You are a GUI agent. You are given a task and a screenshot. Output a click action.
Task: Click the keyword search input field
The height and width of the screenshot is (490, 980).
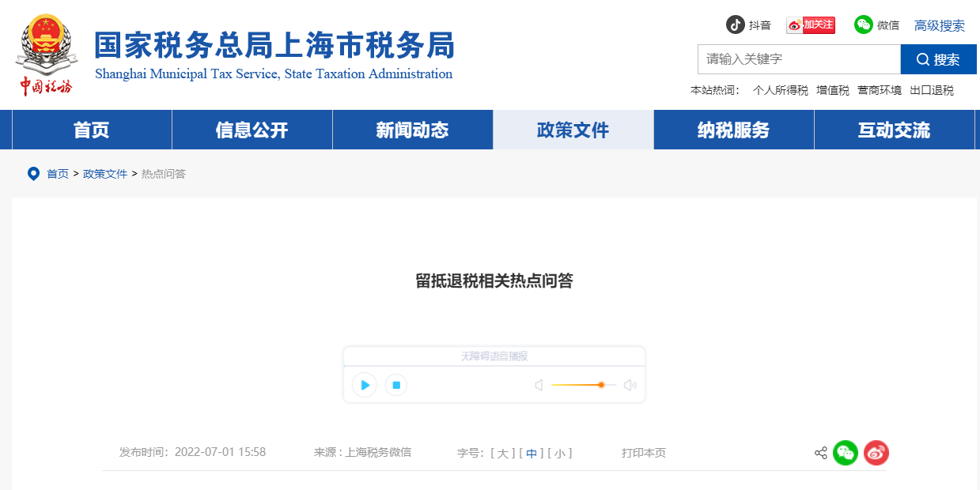point(799,59)
